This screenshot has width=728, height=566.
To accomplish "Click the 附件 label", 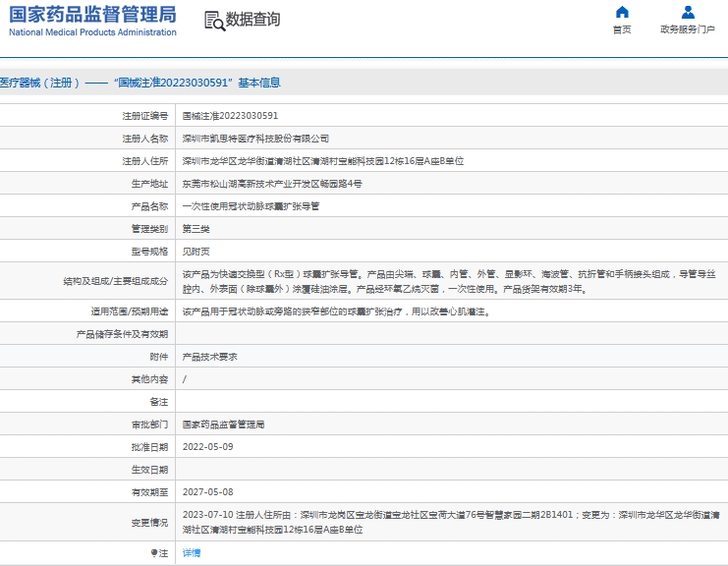I will (159, 357).
